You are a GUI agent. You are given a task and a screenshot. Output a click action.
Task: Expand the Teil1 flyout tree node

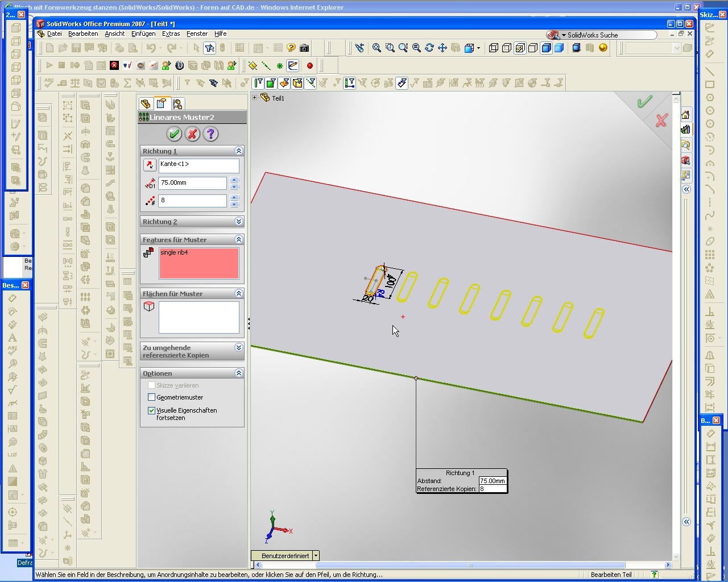point(254,98)
